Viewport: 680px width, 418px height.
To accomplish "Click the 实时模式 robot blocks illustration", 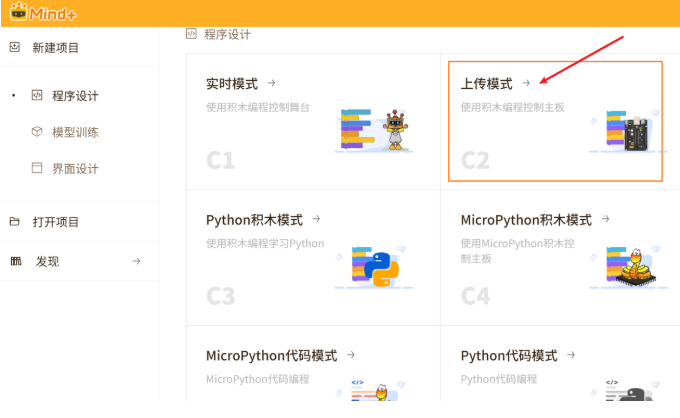I will [x=374, y=130].
